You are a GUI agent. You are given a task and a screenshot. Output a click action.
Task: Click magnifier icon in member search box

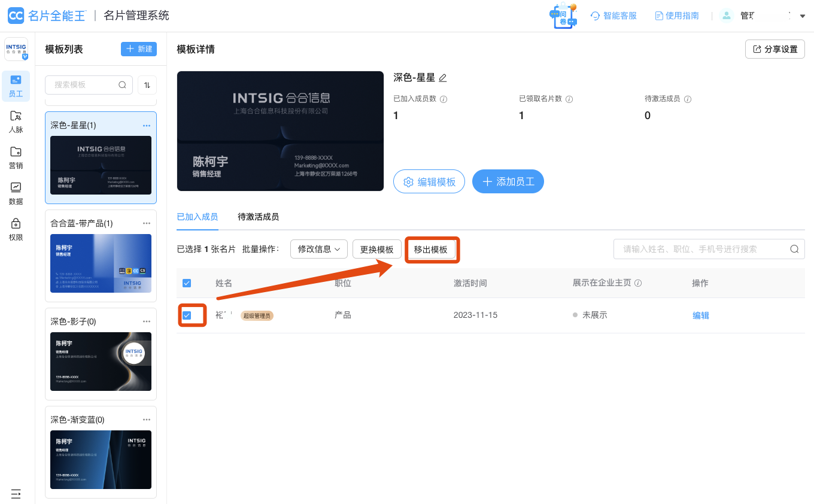tap(794, 249)
